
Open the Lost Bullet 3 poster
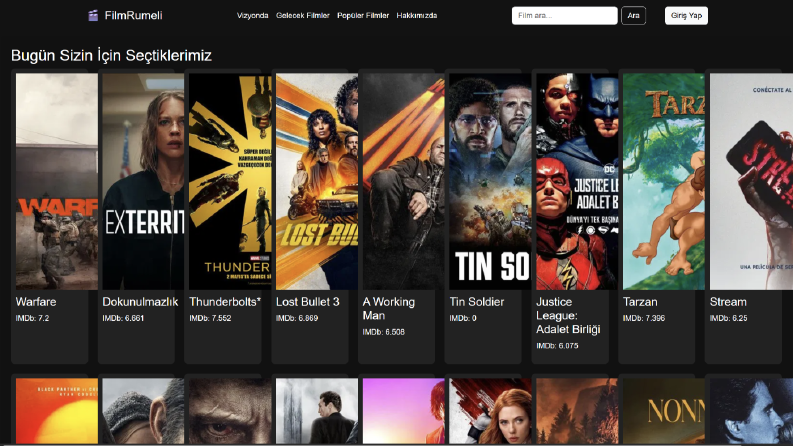317,182
